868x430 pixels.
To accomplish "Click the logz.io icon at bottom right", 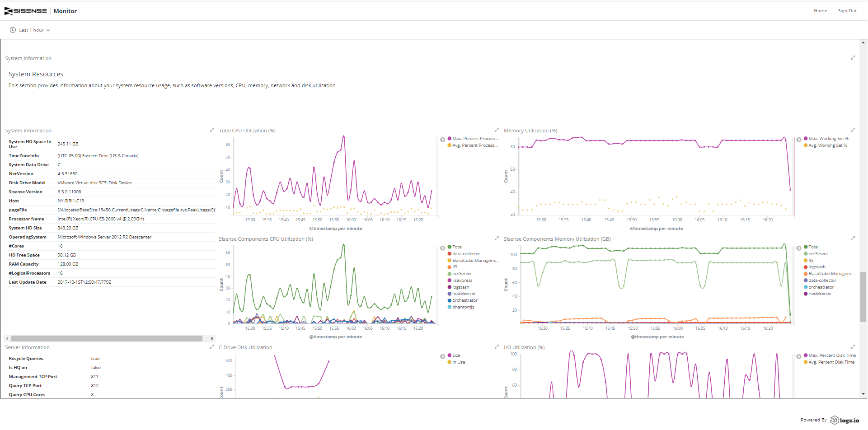I will coord(835,420).
